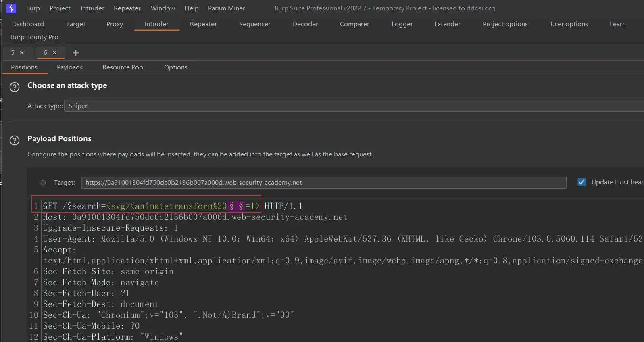Select Intruder attack tab 6

(x=45, y=52)
